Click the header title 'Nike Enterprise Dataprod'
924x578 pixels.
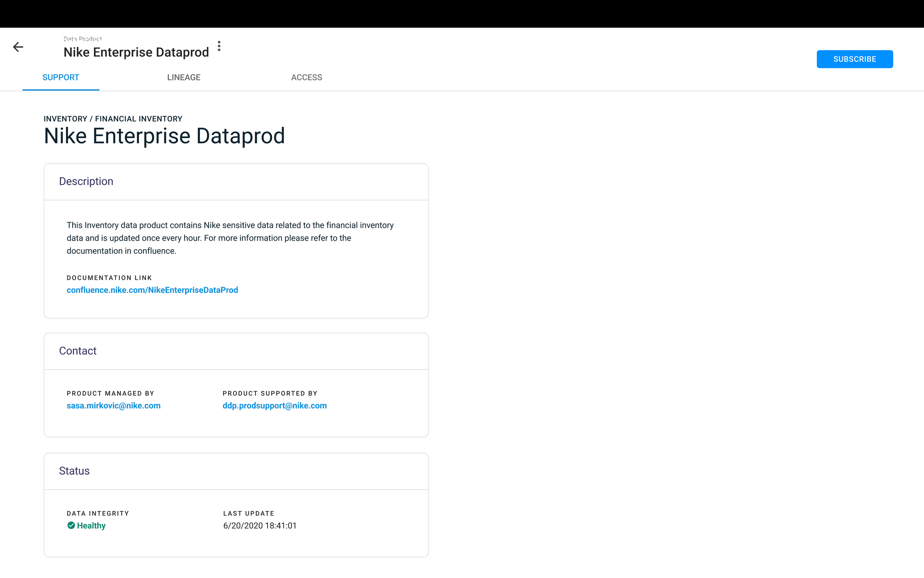(x=136, y=52)
